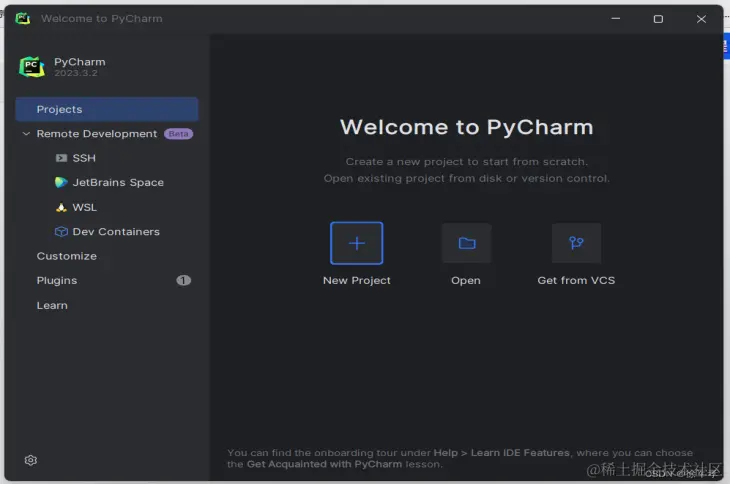730x485 pixels.
Task: Select Remote Development label
Action: (x=97, y=134)
